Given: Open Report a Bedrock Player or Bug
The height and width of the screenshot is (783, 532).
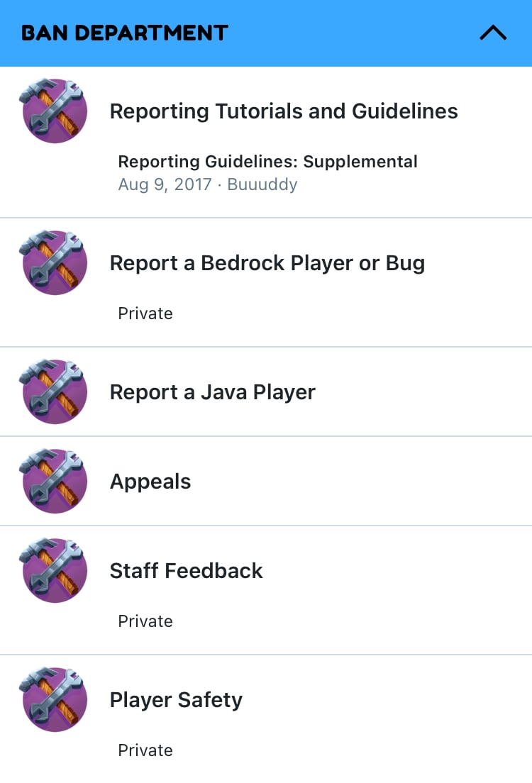Looking at the screenshot, I should pyautogui.click(x=267, y=263).
